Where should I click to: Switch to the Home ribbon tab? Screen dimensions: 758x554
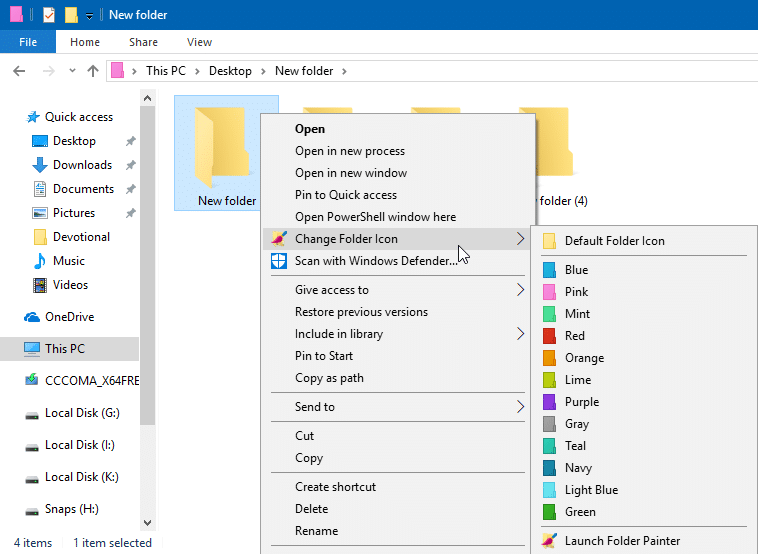85,42
